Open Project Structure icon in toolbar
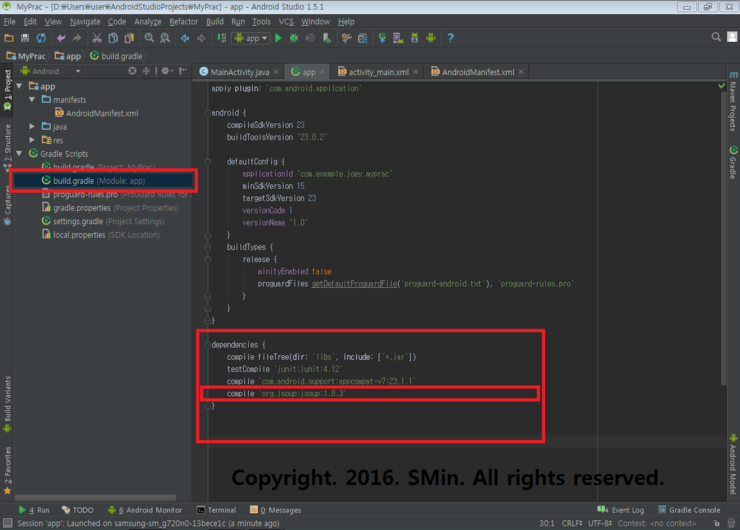 click(x=362, y=38)
